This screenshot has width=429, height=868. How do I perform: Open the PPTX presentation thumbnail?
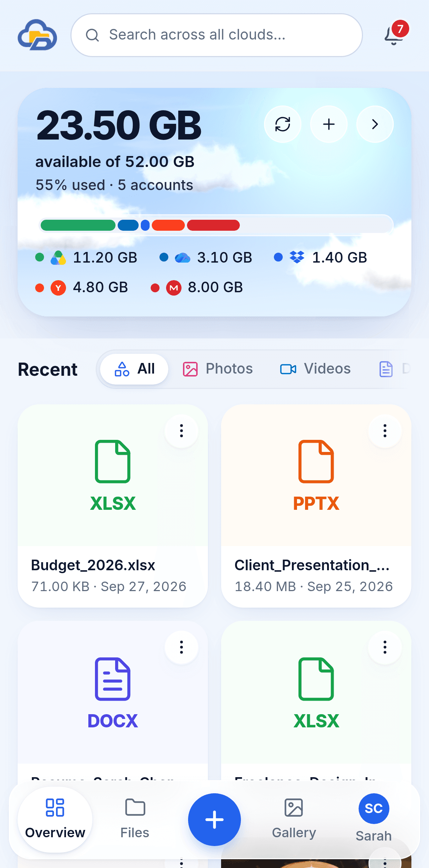coord(316,475)
